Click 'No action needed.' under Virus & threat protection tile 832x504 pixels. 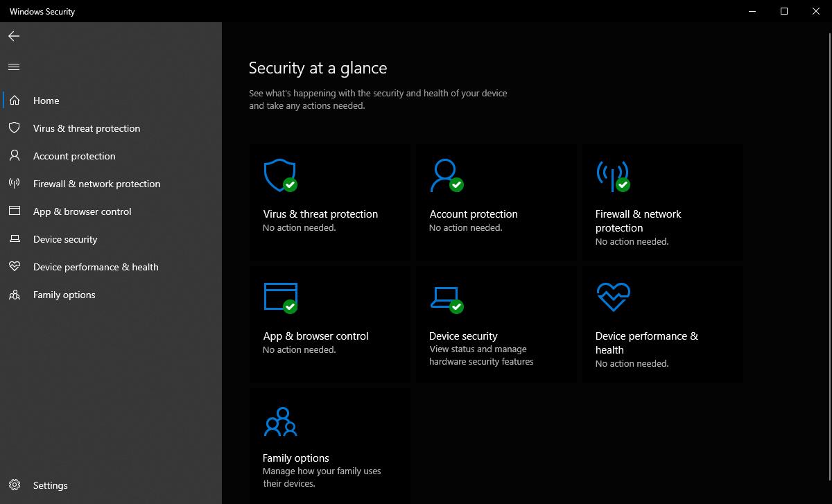pyautogui.click(x=300, y=228)
